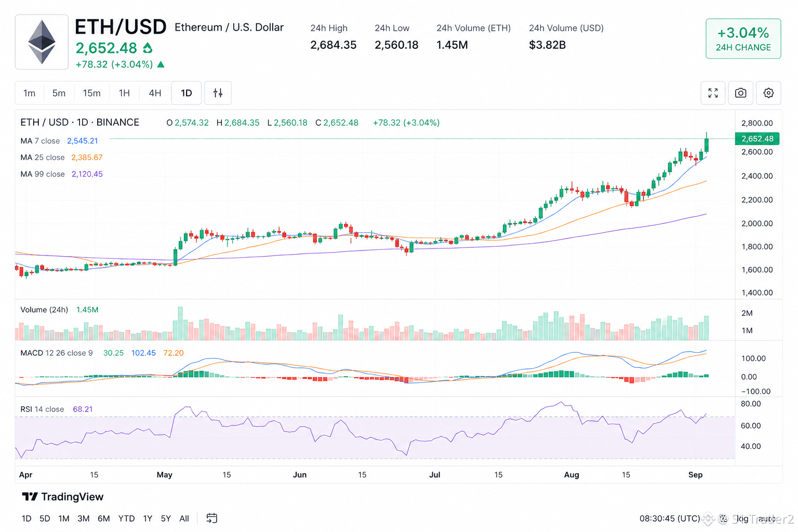Open the go-to-date calendar icon
Image resolution: width=798 pixels, height=532 pixels.
pyautogui.click(x=211, y=518)
